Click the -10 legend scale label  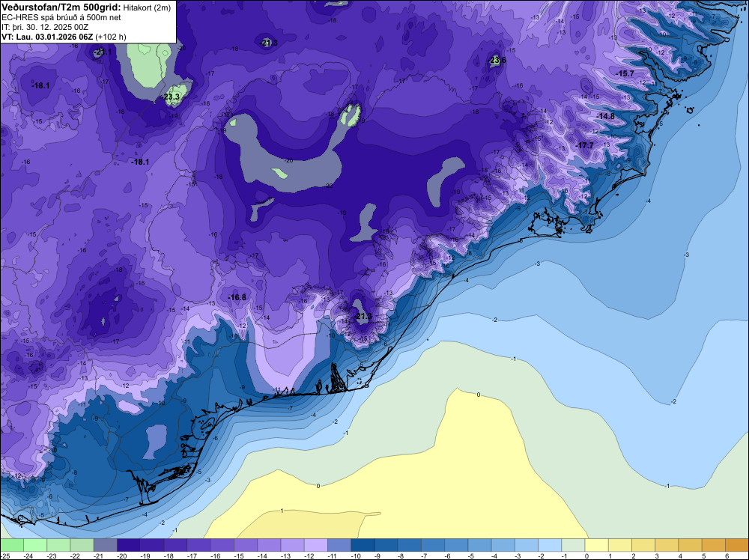pyautogui.click(x=355, y=556)
